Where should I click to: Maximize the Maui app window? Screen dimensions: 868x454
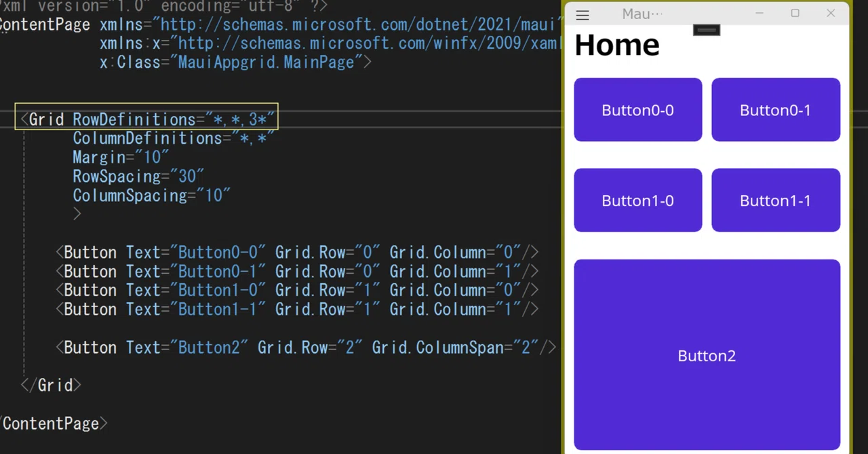pos(795,14)
